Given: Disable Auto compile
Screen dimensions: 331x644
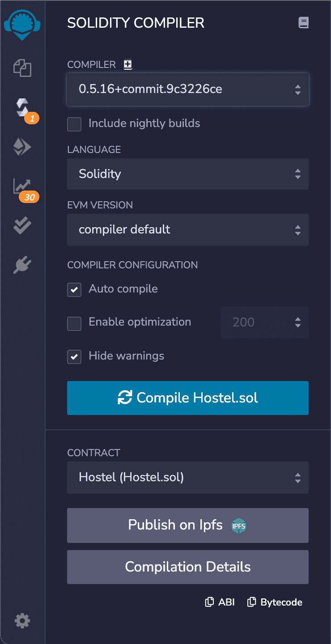Looking at the screenshot, I should pos(74,290).
